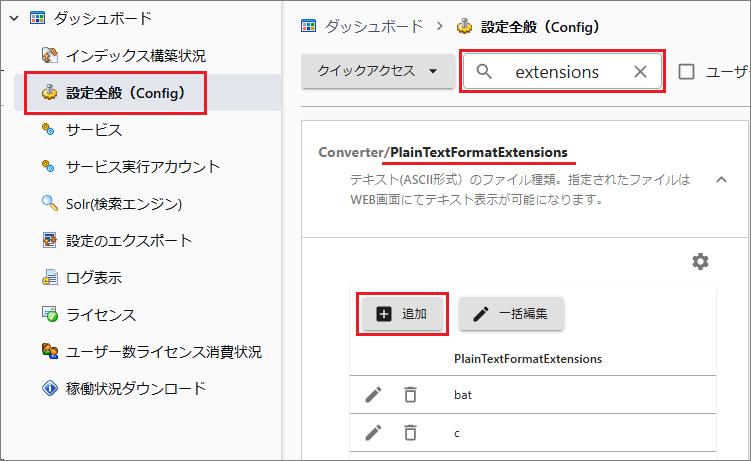The width and height of the screenshot is (751, 461).
Task: Click into the extensions search field
Action: pos(557,72)
